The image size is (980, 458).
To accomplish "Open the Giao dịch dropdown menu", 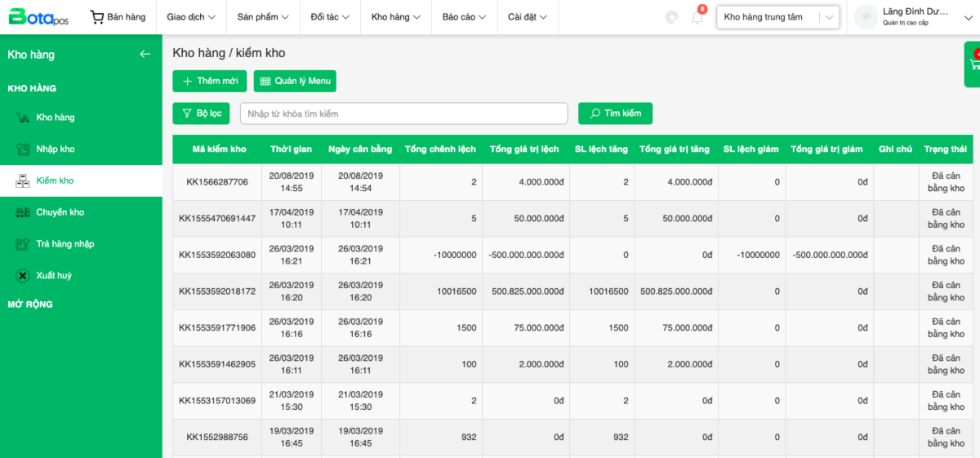I will 191,17.
